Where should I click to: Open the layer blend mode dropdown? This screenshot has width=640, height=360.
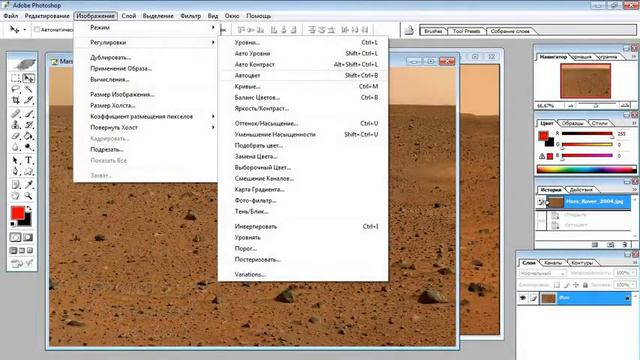click(543, 273)
